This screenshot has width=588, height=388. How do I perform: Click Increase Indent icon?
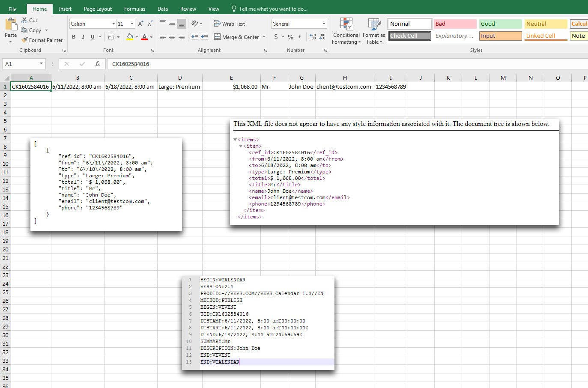tap(204, 37)
